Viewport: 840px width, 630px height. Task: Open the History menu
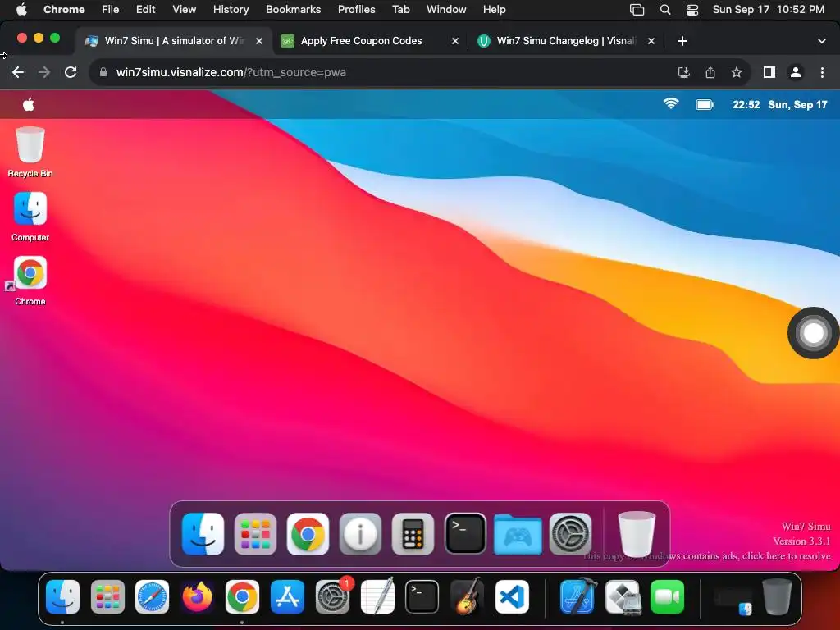(231, 9)
